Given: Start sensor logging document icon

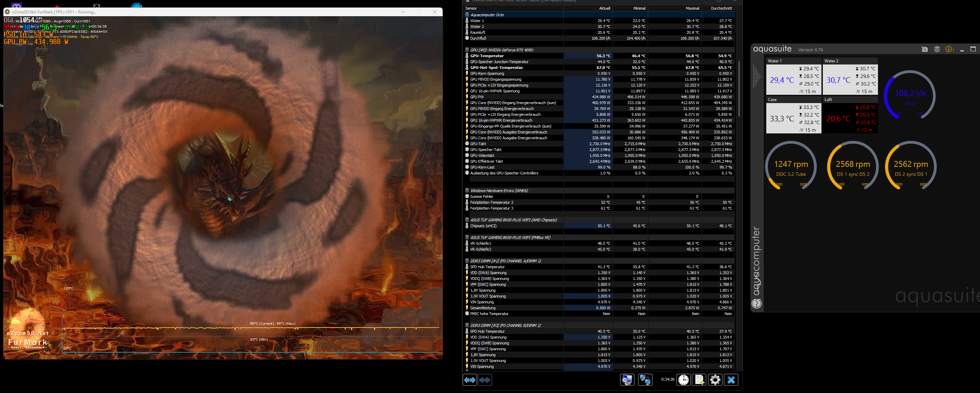Looking at the screenshot, I should (x=699, y=380).
